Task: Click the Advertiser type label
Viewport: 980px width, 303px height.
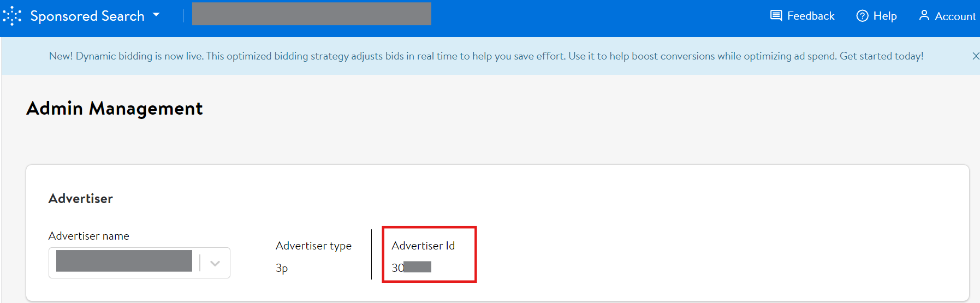Action: pyautogui.click(x=313, y=246)
